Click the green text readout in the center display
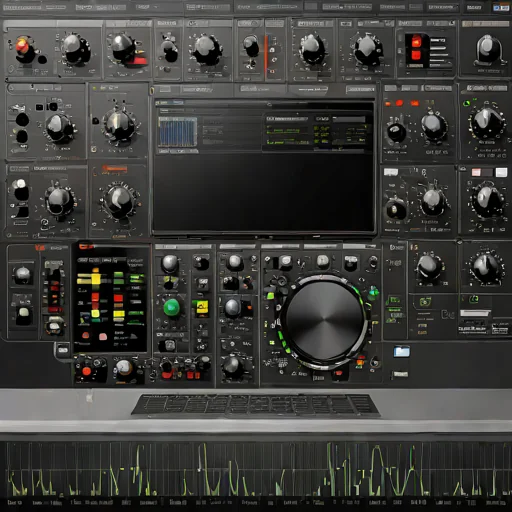Viewport: 512px width, 512px height. click(x=288, y=136)
